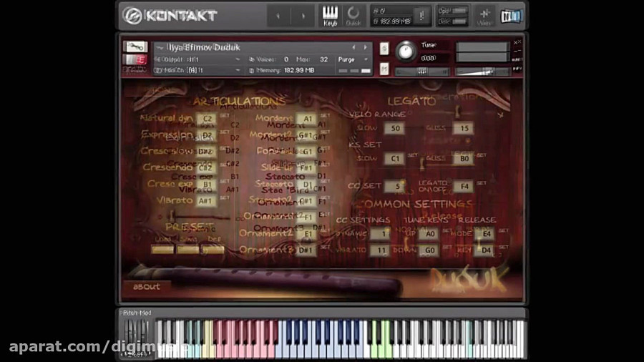Screen dimensions: 644x362
Task: Click the panic exclamation mark button
Action: point(421,16)
